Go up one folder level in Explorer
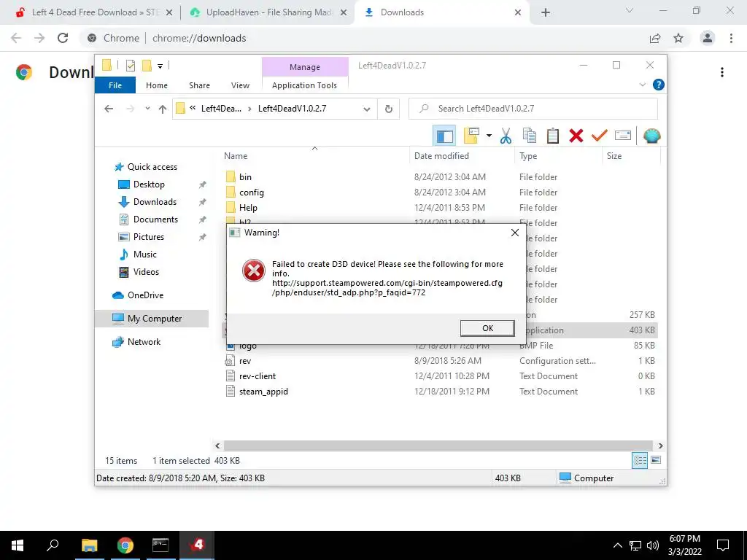 (x=163, y=109)
